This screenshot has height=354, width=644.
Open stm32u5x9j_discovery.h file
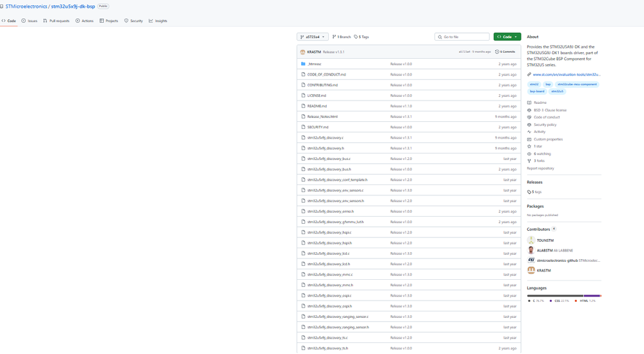coord(326,148)
